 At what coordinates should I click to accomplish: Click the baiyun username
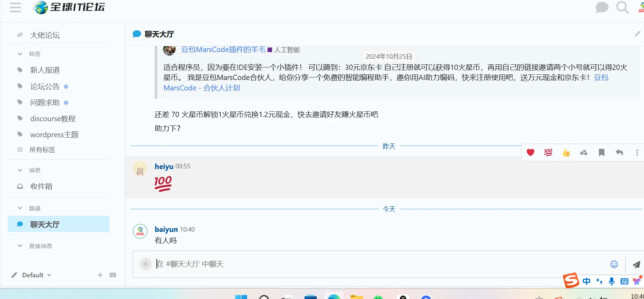[166, 229]
